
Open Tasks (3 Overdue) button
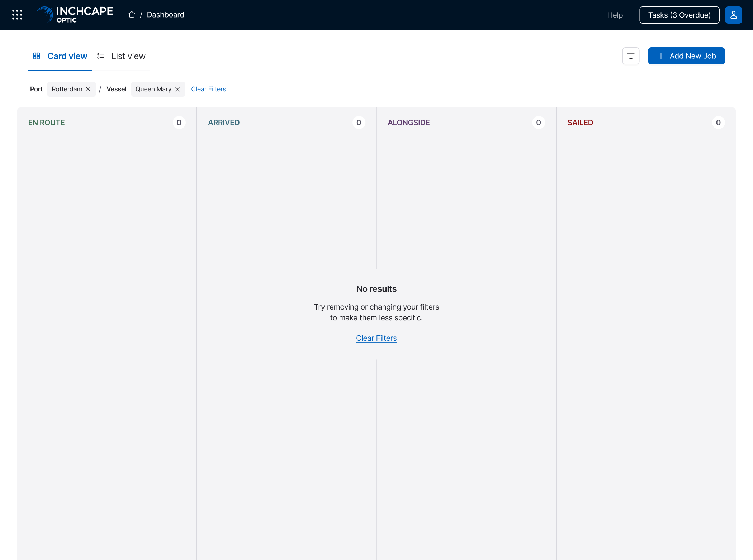pyautogui.click(x=679, y=15)
